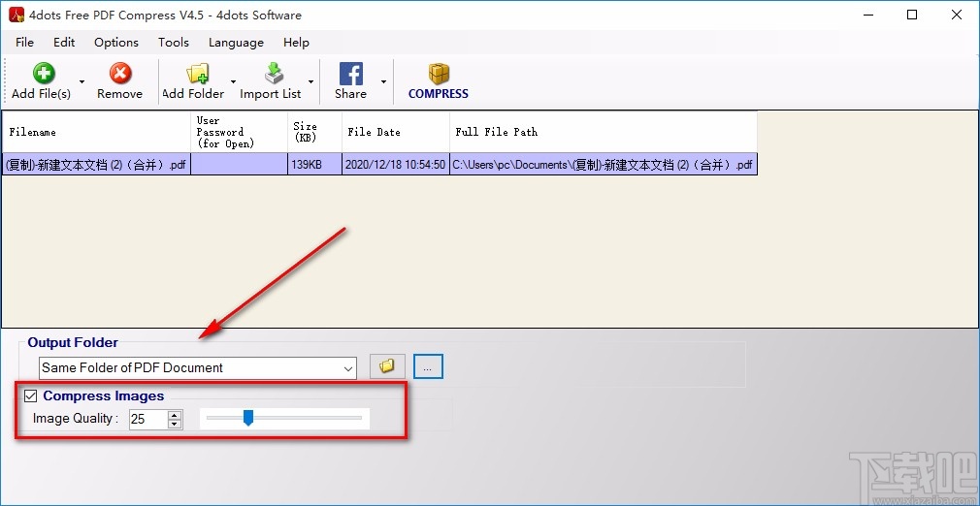980x506 pixels.
Task: Maximize the 4dots Free PDF Compress window
Action: tap(912, 15)
